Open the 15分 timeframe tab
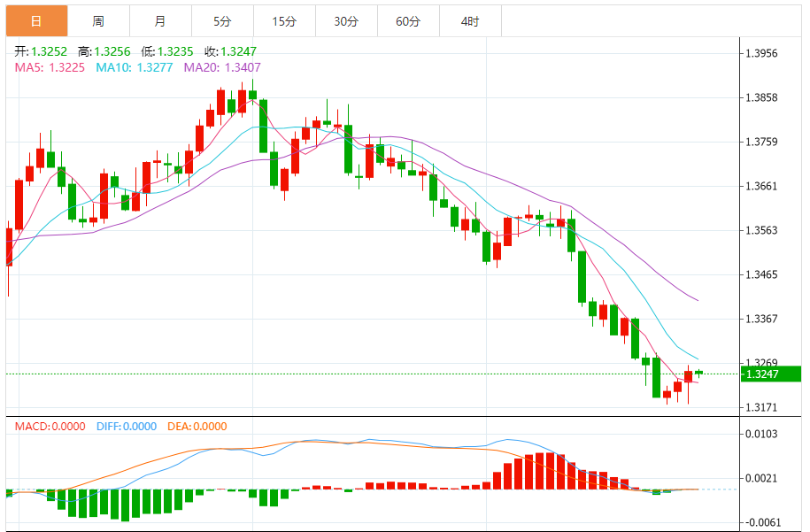Screen dimensions: 810x532 [x=285, y=21]
